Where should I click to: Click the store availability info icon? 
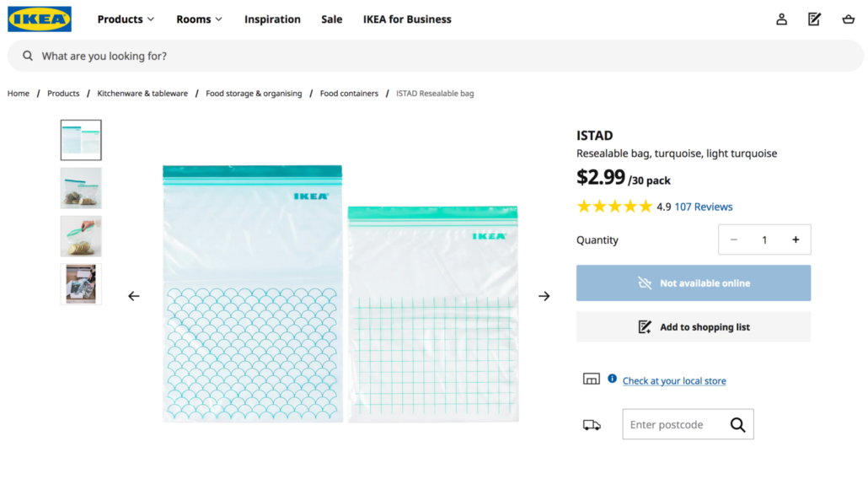(x=612, y=379)
